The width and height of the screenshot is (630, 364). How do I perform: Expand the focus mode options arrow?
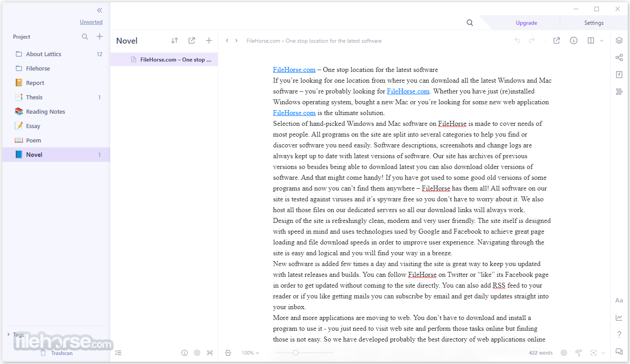603,353
